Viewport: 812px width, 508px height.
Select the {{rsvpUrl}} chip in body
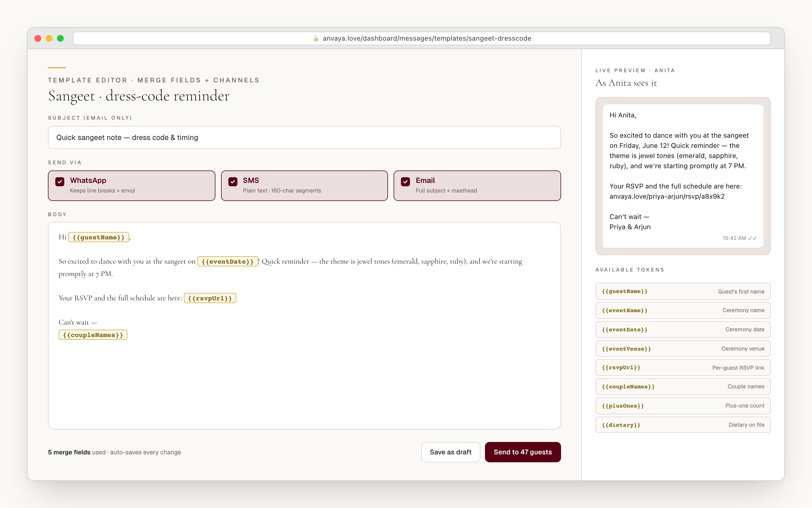point(210,298)
